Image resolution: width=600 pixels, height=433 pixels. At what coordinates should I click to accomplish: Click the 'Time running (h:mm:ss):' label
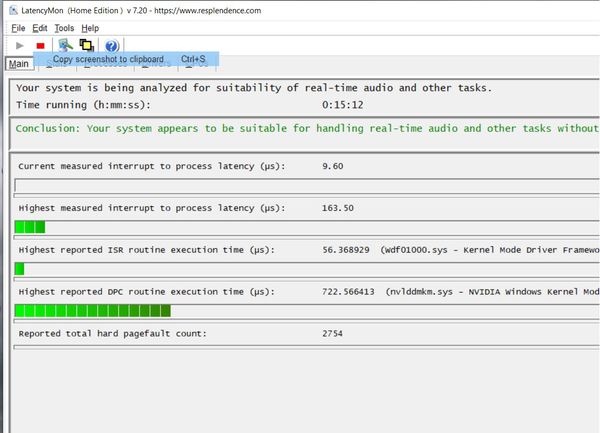[x=83, y=105]
